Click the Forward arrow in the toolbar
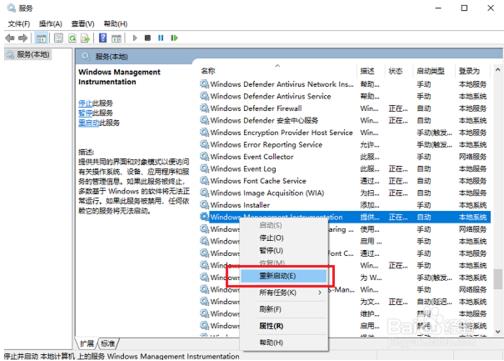The image size is (504, 361). click(23, 38)
